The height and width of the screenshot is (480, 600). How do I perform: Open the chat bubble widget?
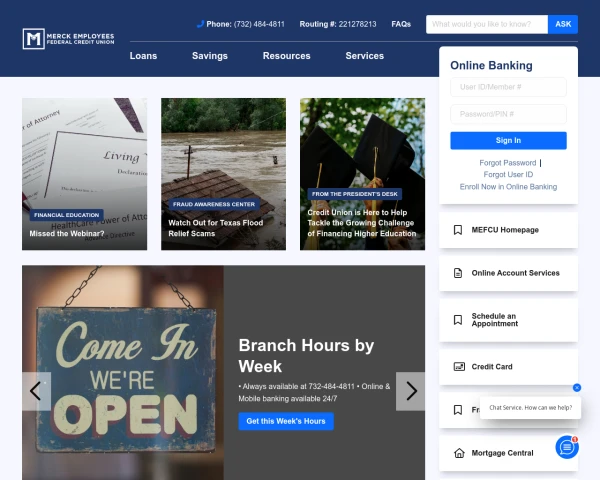[x=567, y=447]
